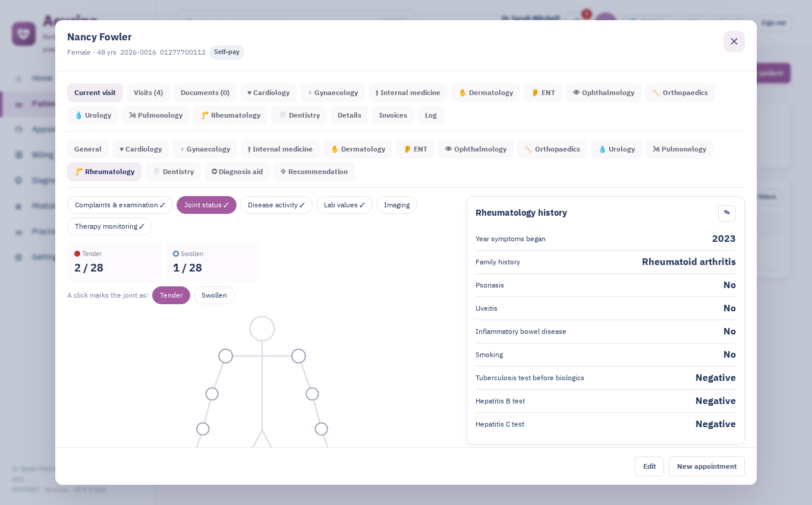This screenshot has height=505, width=812.
Task: Click the Hepatitis B test Negative value
Action: pyautogui.click(x=716, y=401)
